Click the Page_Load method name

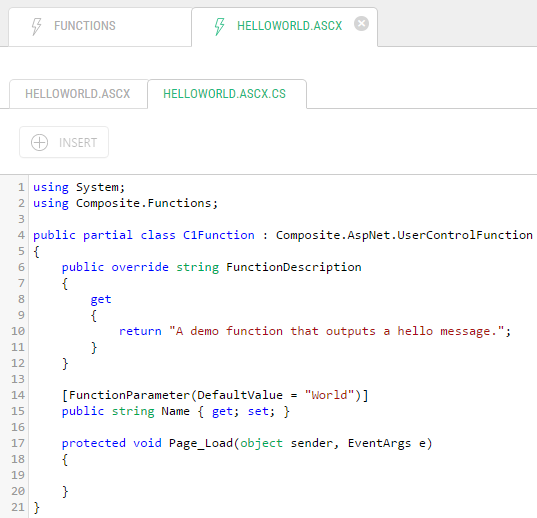[x=201, y=443]
